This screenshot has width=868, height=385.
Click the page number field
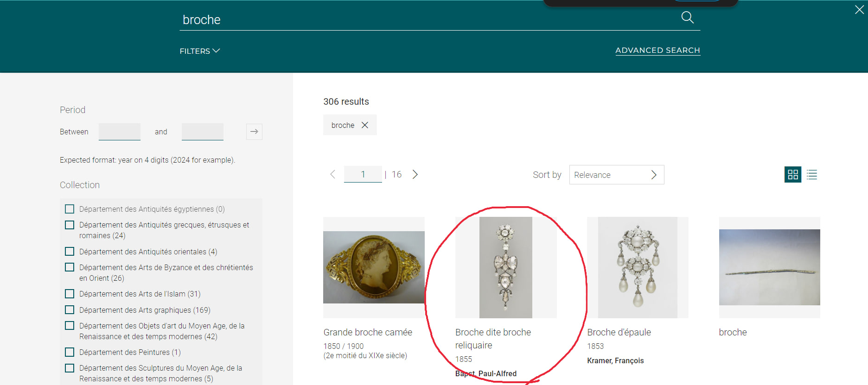[x=363, y=174]
